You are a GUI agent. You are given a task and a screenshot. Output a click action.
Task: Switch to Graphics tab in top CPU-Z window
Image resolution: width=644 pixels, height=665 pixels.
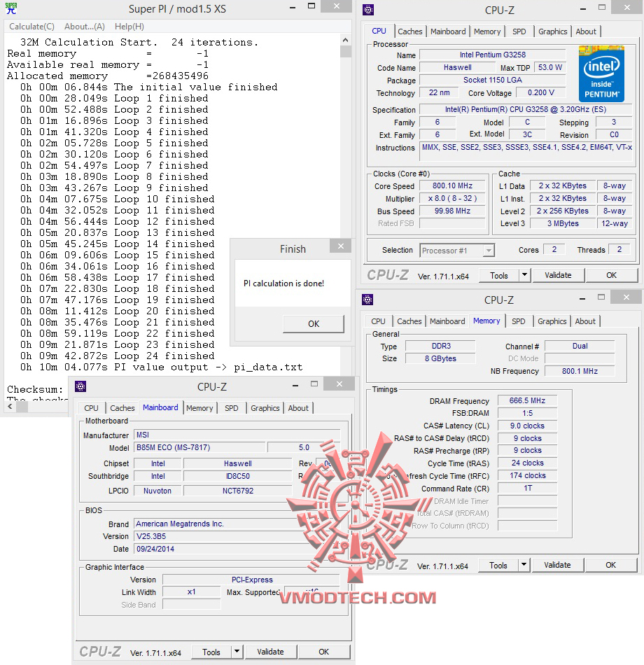(x=552, y=31)
